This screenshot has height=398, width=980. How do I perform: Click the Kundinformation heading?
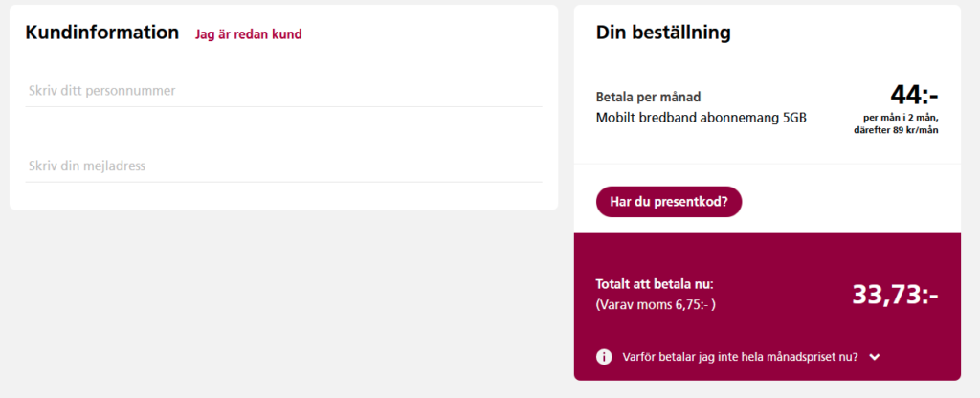pos(101,33)
